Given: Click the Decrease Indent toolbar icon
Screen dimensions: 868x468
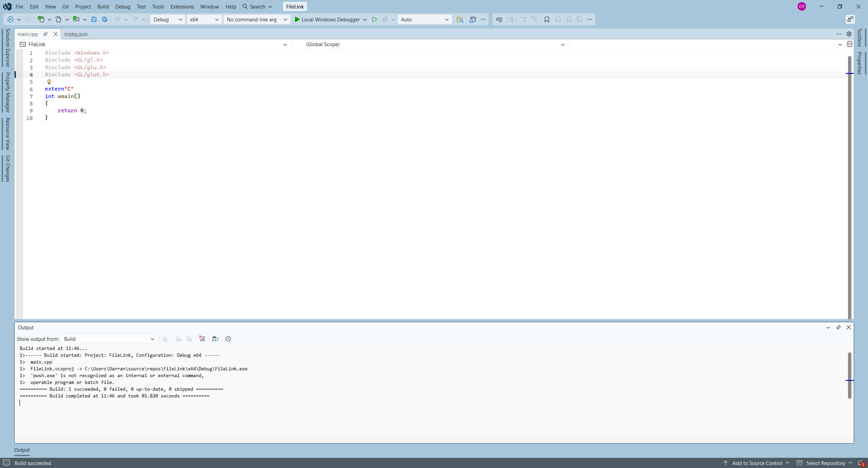Looking at the screenshot, I should (x=524, y=19).
